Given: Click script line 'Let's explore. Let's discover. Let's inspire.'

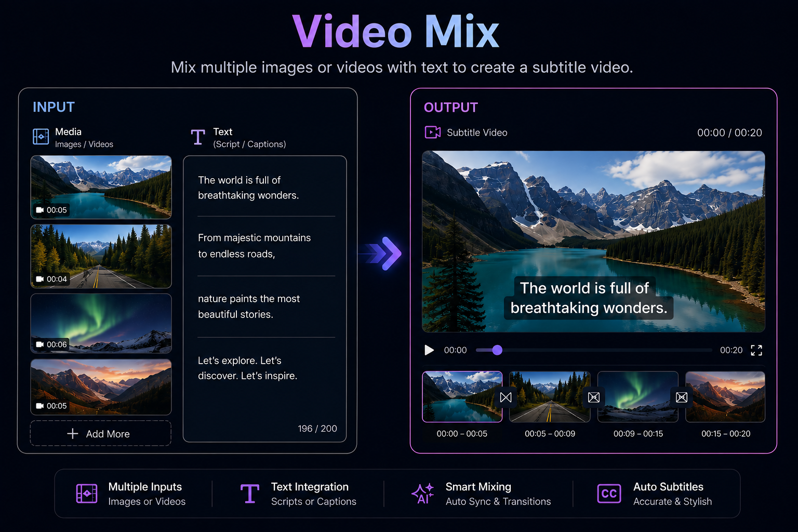Looking at the screenshot, I should (247, 368).
